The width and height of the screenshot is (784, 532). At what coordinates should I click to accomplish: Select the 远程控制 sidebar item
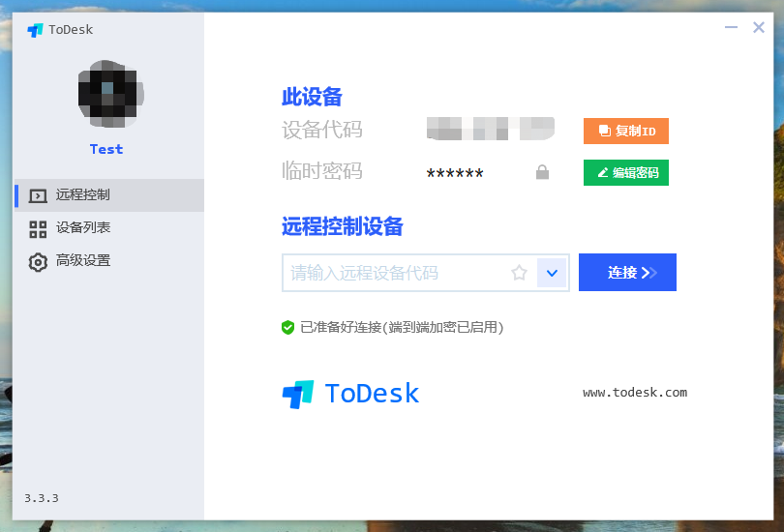tap(109, 194)
